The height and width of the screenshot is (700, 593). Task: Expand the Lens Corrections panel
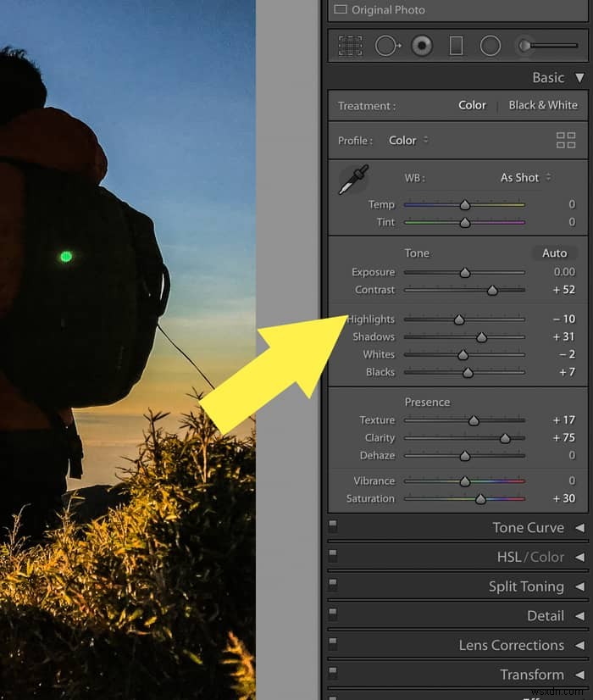tap(579, 646)
